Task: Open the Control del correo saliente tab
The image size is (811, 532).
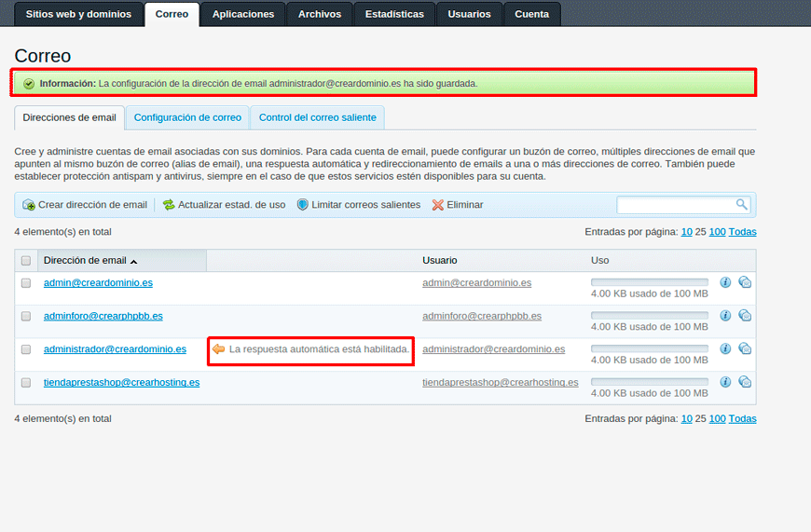Action: point(317,117)
